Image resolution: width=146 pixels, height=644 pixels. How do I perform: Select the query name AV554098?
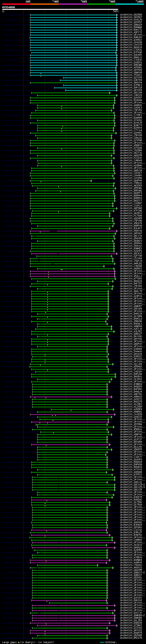8,7
